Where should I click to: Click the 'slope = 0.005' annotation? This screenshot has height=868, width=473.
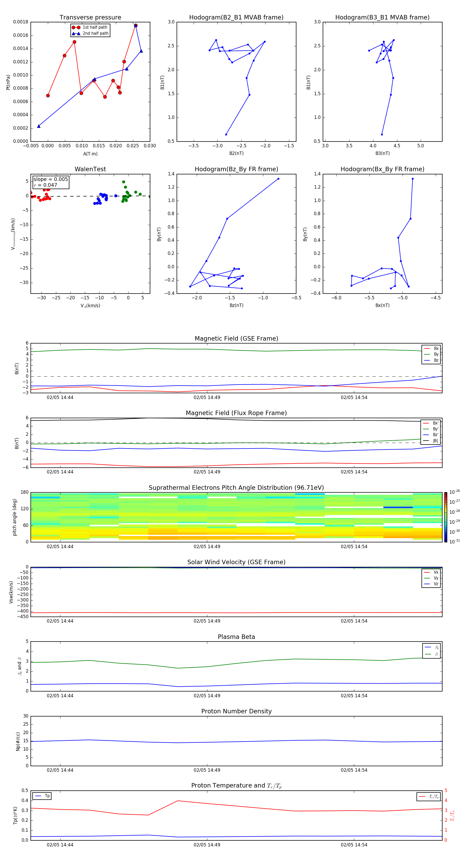pos(50,179)
